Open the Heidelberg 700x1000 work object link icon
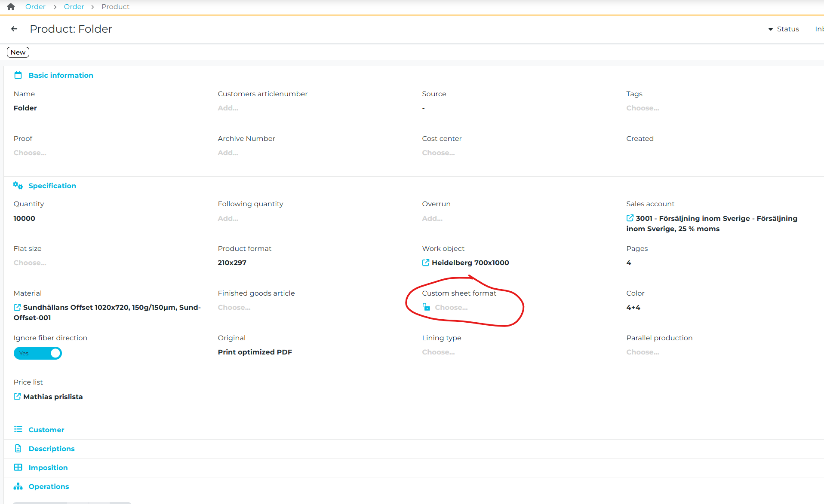 [425, 263]
